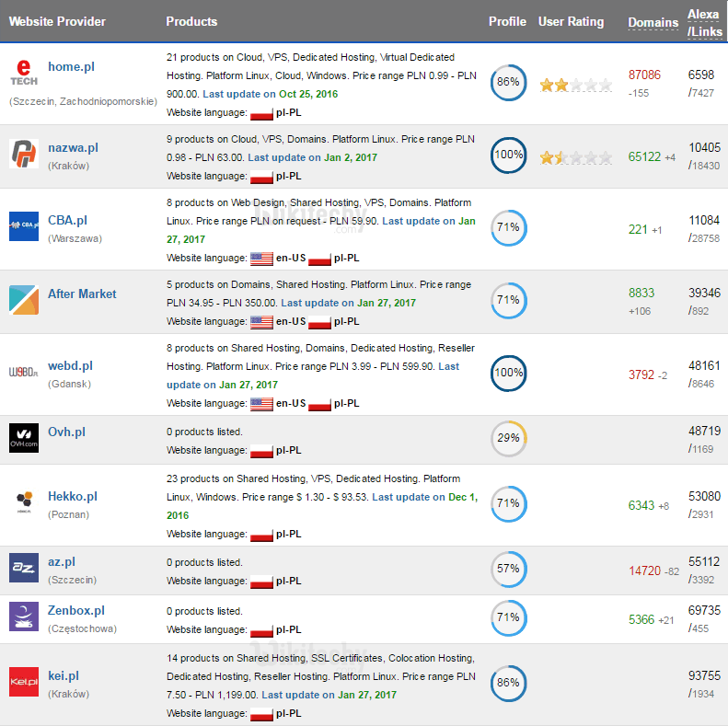
Task: Click the kei.pl red logo
Action: pos(23,682)
